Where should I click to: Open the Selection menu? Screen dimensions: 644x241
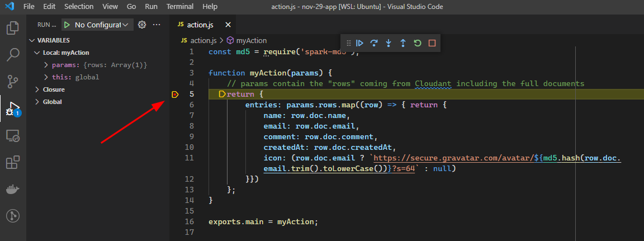pos(79,7)
